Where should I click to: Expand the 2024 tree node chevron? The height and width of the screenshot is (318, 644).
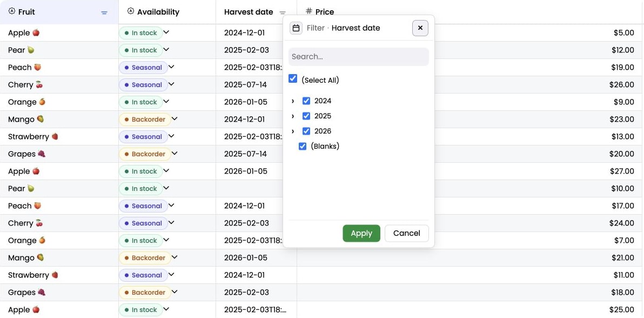click(293, 101)
